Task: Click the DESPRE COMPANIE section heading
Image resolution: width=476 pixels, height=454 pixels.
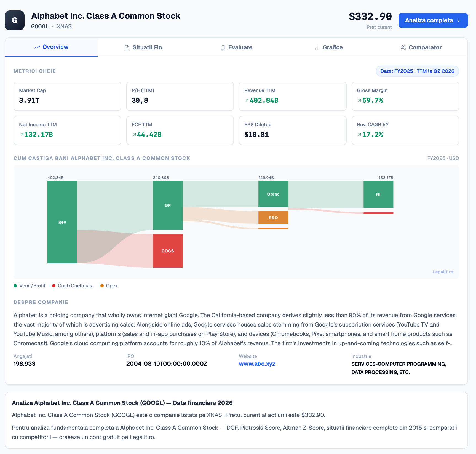Action: tap(41, 302)
